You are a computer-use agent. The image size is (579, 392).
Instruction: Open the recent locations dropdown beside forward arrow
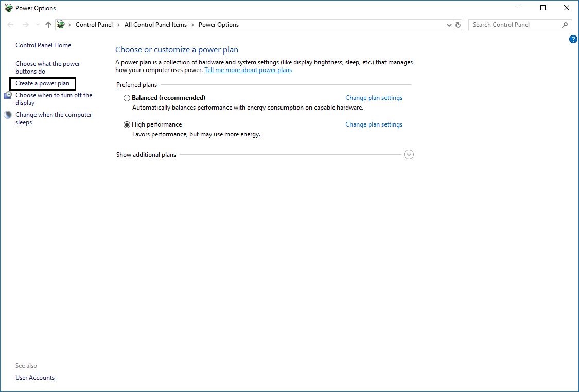37,24
